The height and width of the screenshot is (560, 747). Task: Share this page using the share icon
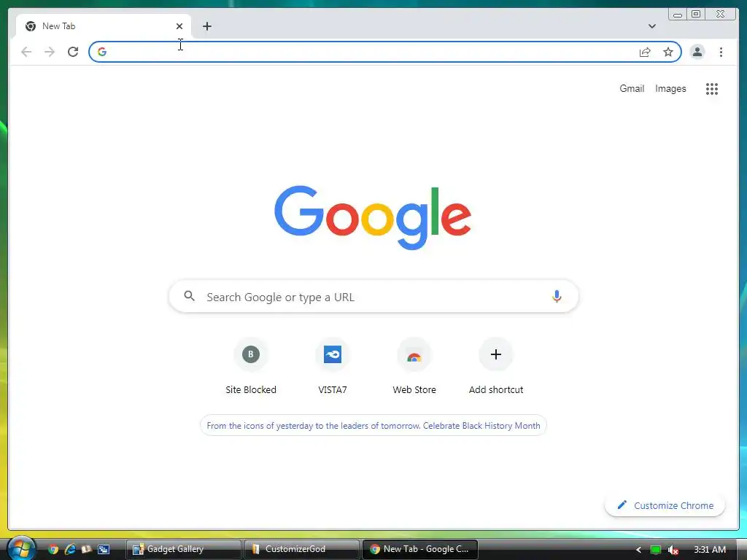pos(645,52)
